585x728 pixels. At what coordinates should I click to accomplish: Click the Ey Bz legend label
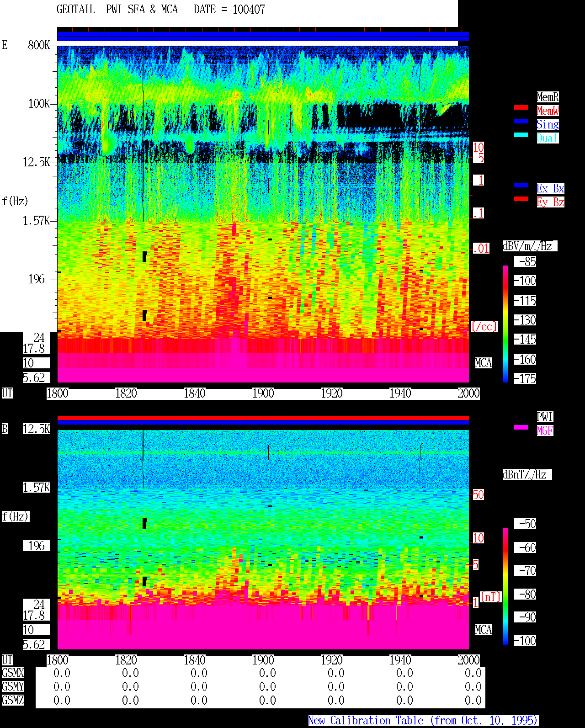(550, 202)
